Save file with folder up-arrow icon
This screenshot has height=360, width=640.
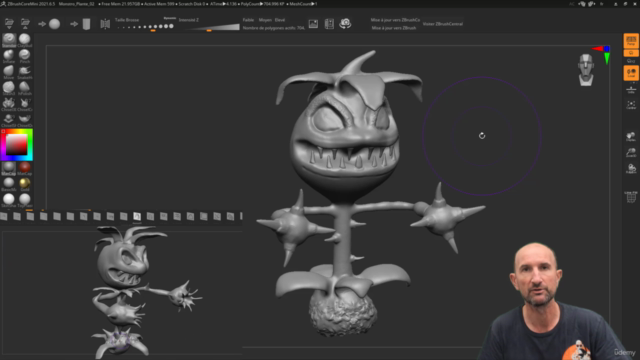coord(25,24)
